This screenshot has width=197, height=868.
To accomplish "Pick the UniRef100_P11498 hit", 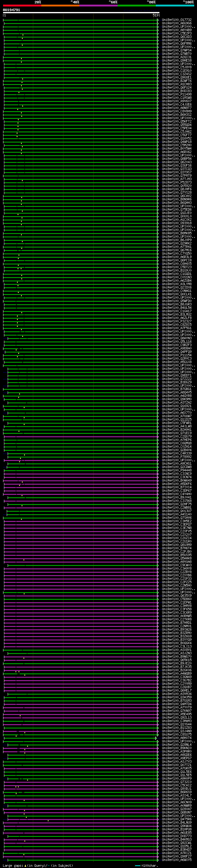I will pos(176,94).
